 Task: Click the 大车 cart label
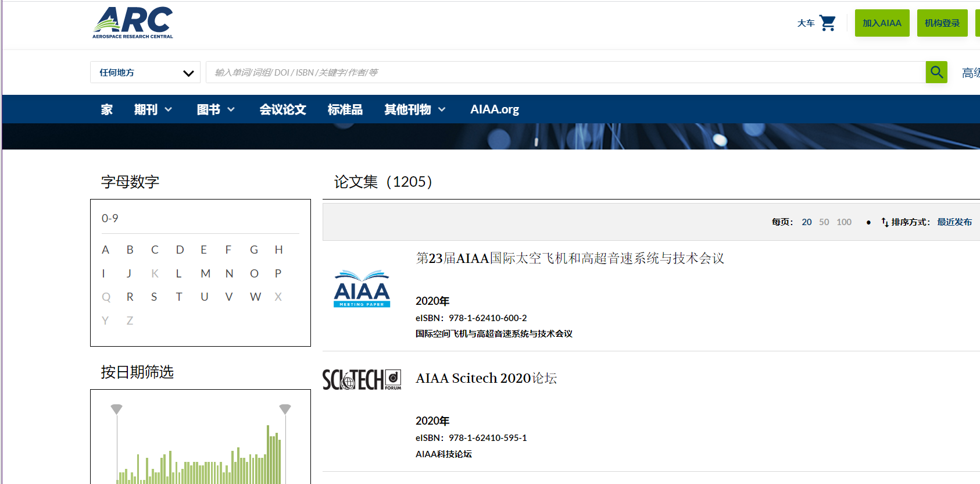click(806, 23)
